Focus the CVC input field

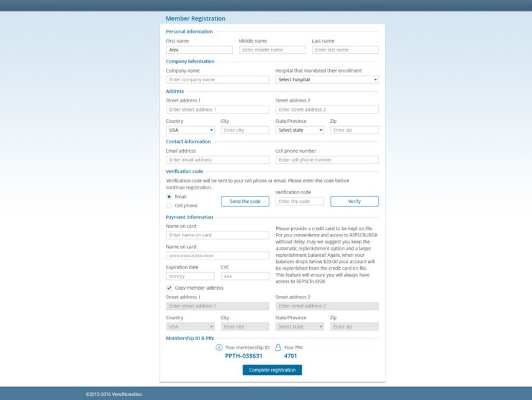pyautogui.click(x=245, y=276)
